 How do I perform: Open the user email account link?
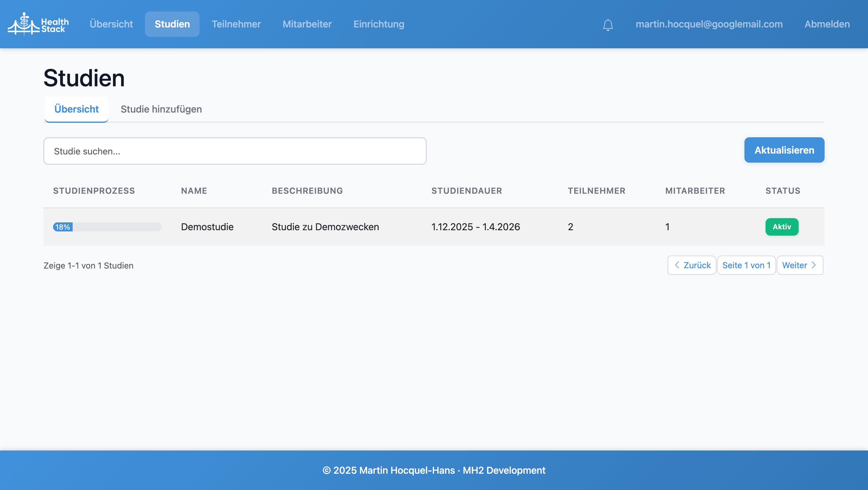(709, 24)
